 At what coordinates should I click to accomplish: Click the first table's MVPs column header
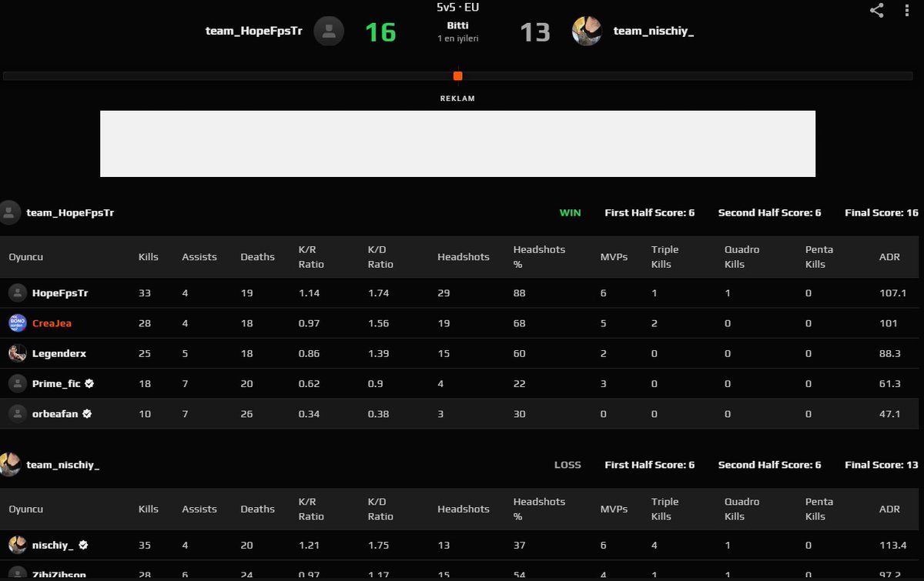[614, 257]
